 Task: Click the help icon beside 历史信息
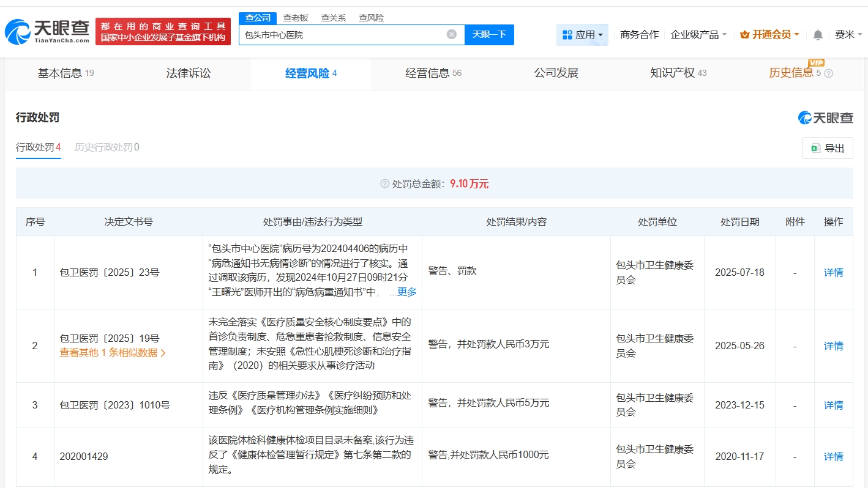(829, 73)
